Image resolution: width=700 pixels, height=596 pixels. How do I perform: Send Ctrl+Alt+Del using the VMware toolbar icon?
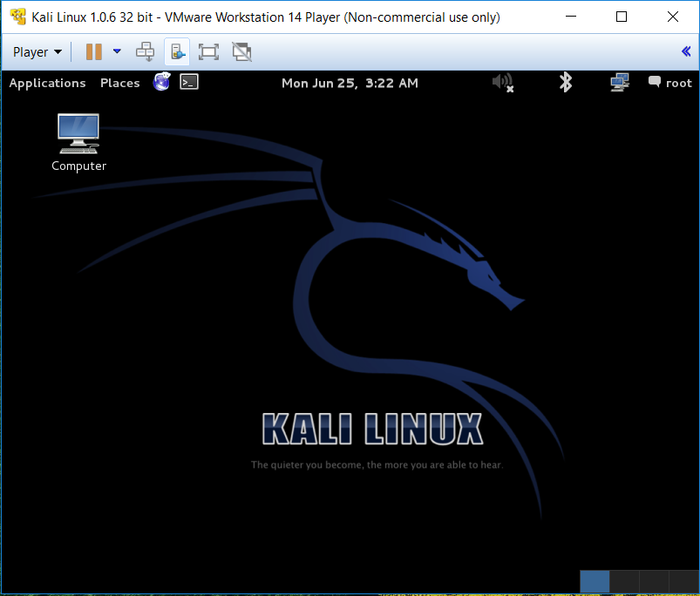click(x=145, y=51)
